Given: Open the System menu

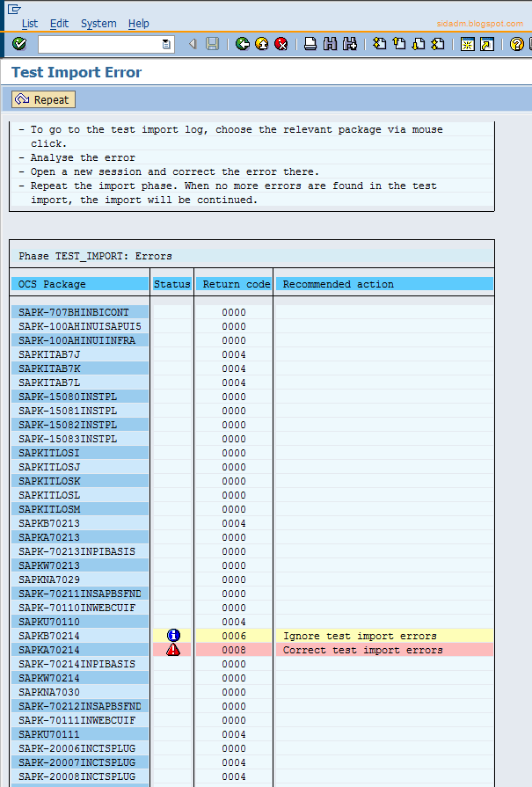Looking at the screenshot, I should pos(98,24).
